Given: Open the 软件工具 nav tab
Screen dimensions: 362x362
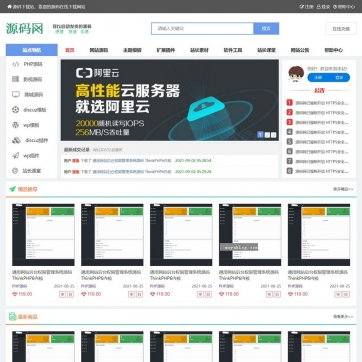Looking at the screenshot, I should (x=233, y=50).
